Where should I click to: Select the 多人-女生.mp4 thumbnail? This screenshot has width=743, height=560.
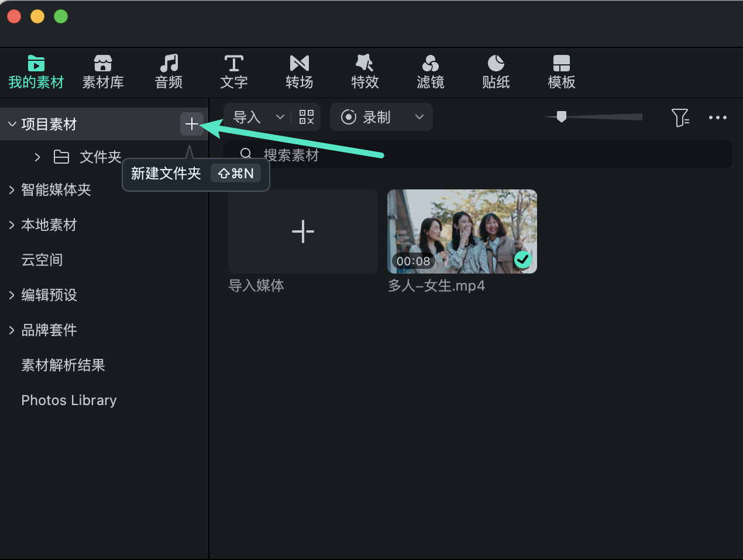click(462, 231)
